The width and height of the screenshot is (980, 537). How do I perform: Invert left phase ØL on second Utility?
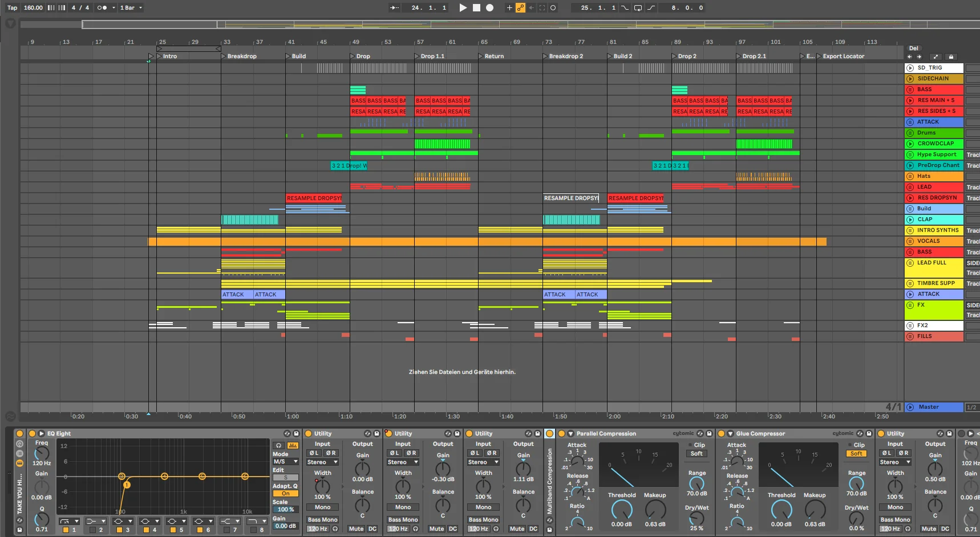(394, 453)
